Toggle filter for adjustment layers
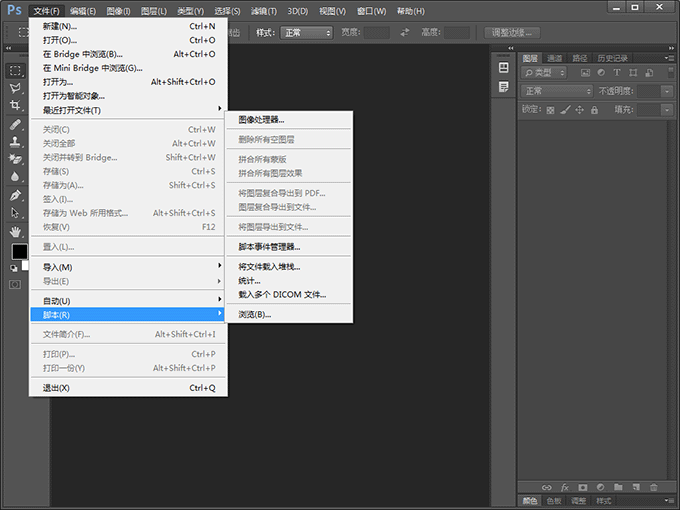The height and width of the screenshot is (510, 680). click(x=601, y=73)
